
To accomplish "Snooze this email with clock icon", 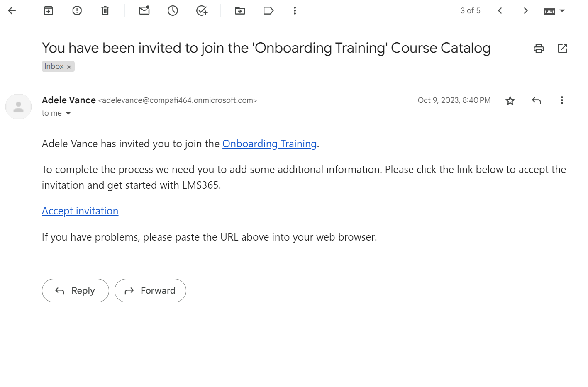I will coord(173,11).
